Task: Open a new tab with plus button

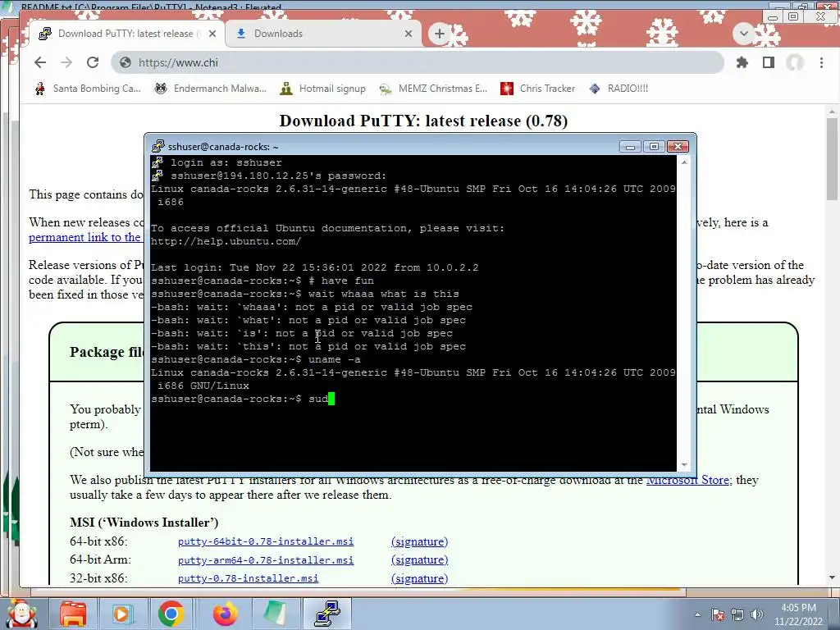Action: tap(440, 34)
